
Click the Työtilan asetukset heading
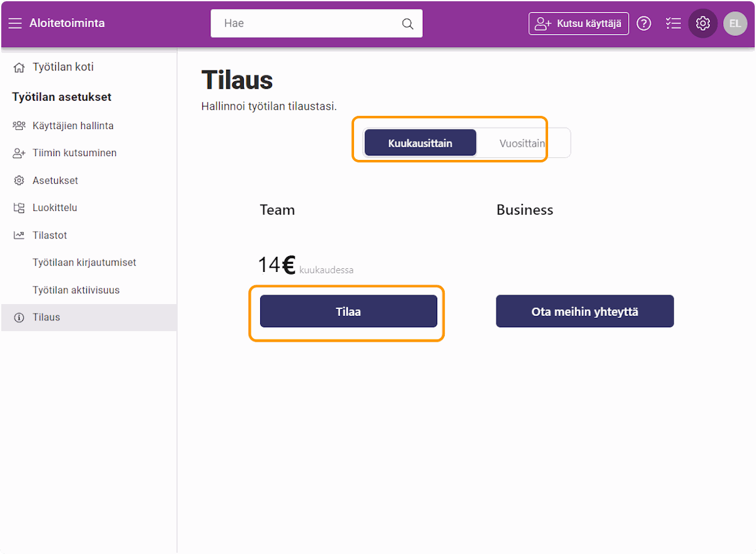point(62,97)
